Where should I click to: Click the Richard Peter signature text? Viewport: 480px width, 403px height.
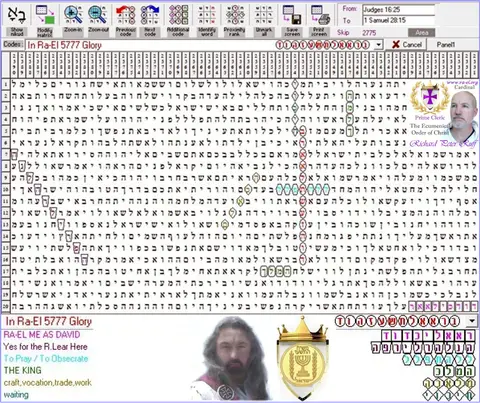tap(443, 144)
